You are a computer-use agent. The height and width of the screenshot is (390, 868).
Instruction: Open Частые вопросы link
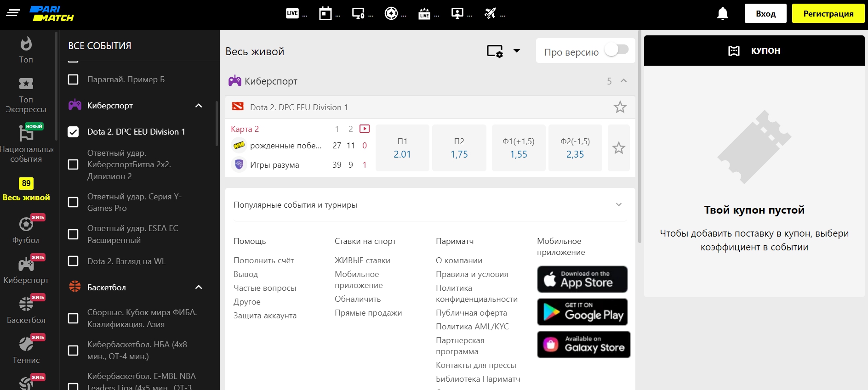click(265, 288)
